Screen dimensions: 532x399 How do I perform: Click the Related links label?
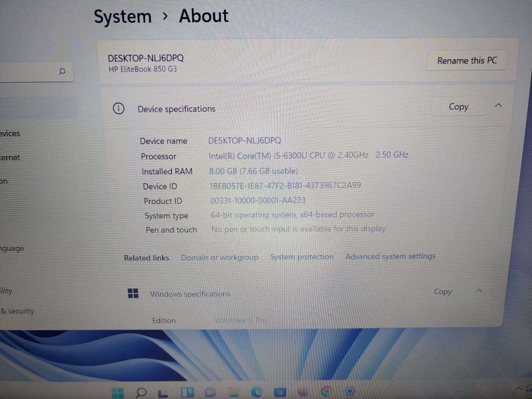pos(146,258)
